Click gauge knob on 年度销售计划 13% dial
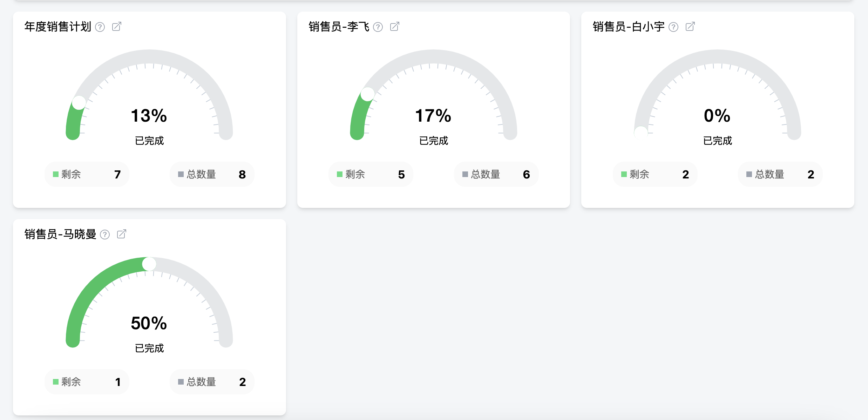The image size is (868, 420). [79, 103]
